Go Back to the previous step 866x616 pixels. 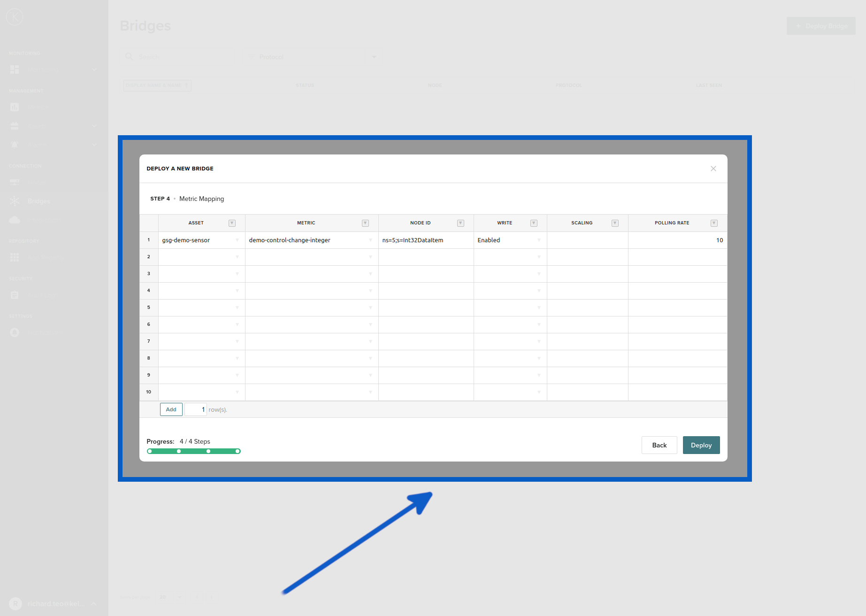[x=659, y=445]
